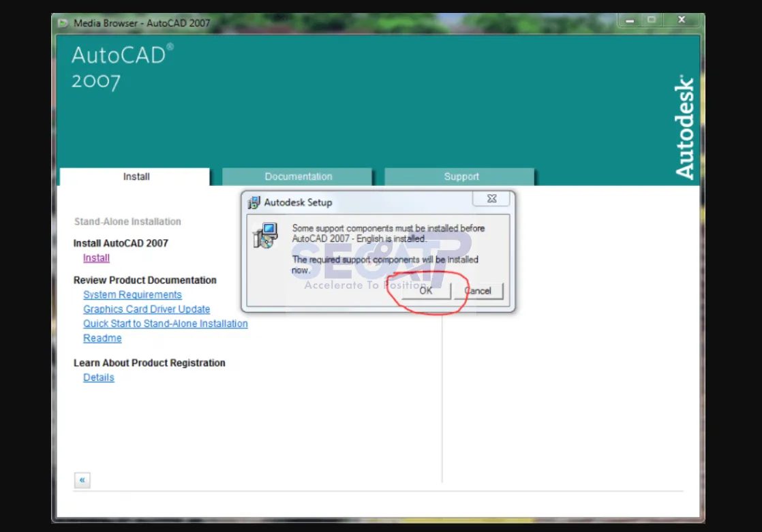Switch to the Documentation tab
762x532 pixels.
click(298, 176)
